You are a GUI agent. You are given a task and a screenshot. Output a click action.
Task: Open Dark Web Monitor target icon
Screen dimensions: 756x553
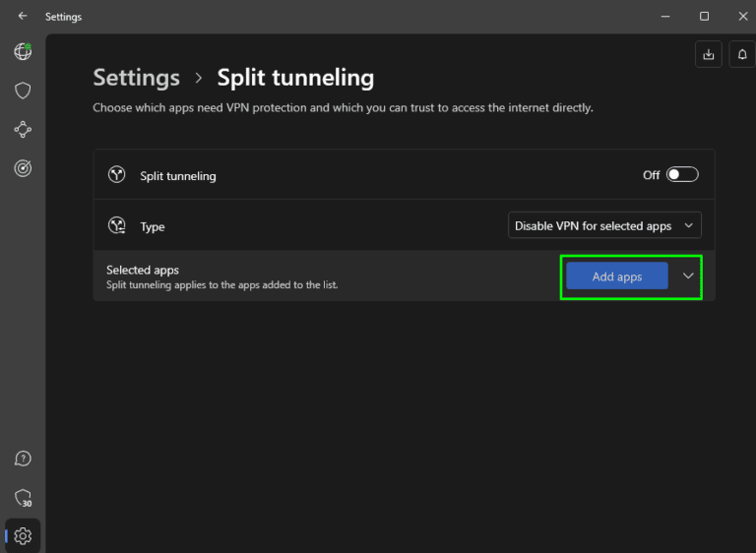click(23, 168)
